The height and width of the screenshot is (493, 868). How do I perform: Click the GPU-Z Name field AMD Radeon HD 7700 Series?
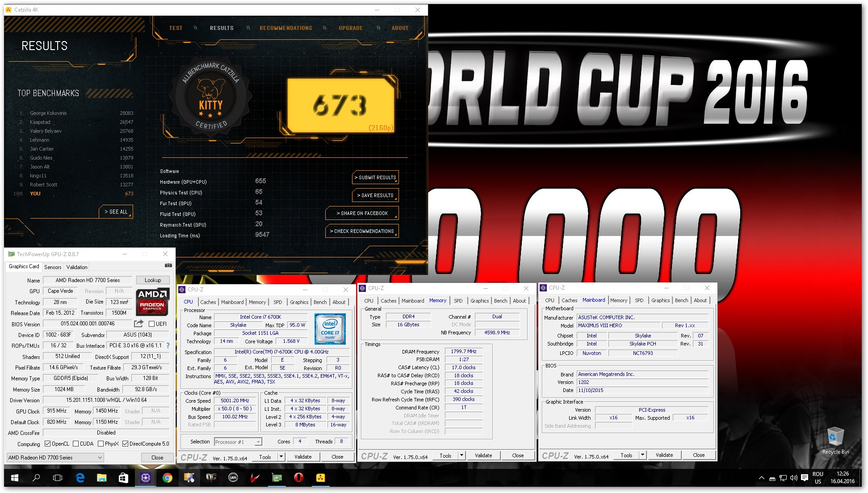click(x=88, y=280)
